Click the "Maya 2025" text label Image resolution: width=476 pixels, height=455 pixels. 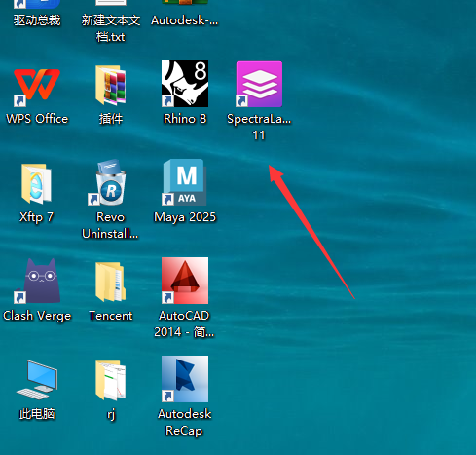pyautogui.click(x=185, y=217)
